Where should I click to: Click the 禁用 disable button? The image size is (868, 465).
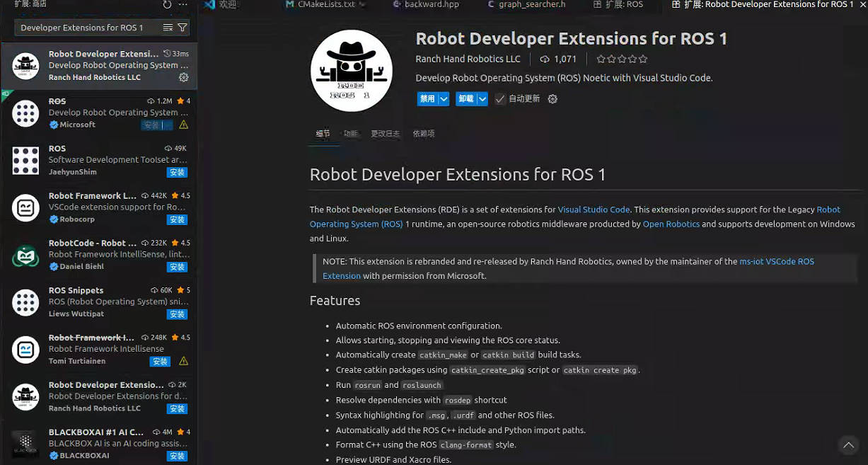tap(427, 99)
